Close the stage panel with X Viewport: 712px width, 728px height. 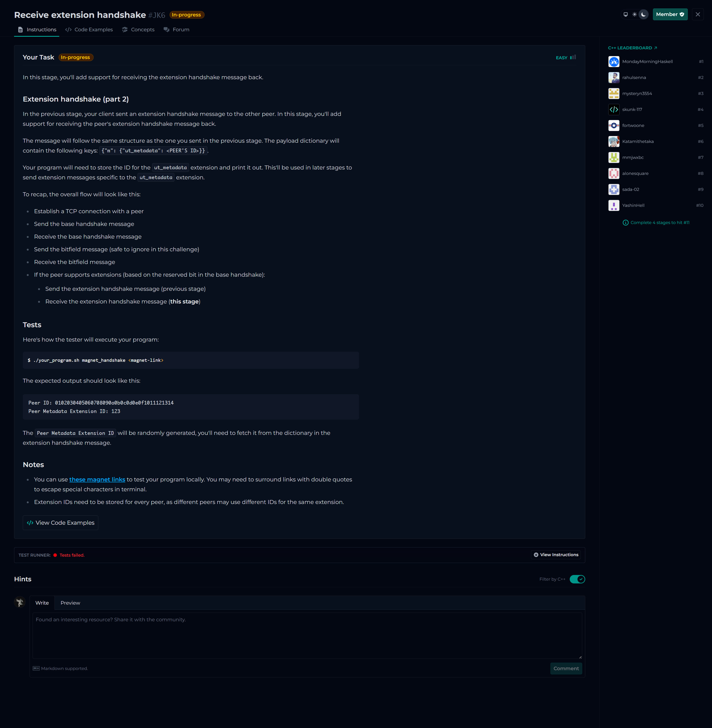pyautogui.click(x=698, y=15)
